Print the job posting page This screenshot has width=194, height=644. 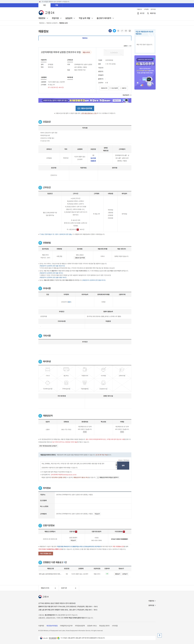click(130, 31)
